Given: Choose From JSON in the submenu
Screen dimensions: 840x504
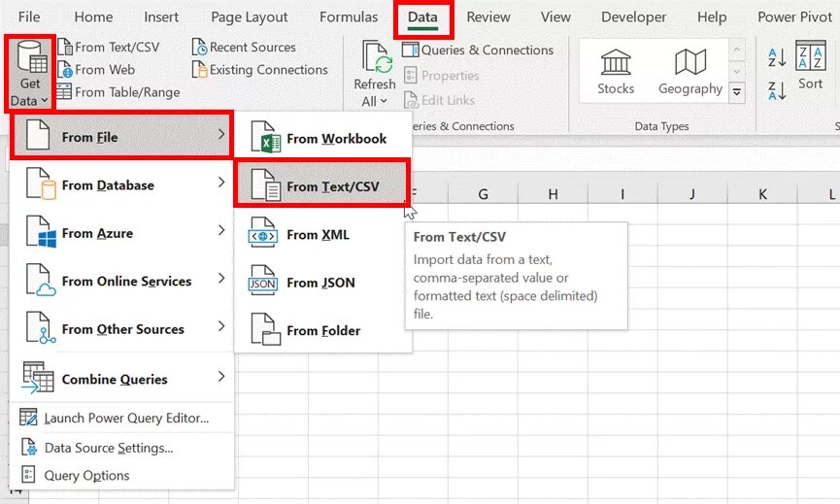Looking at the screenshot, I should tap(323, 283).
